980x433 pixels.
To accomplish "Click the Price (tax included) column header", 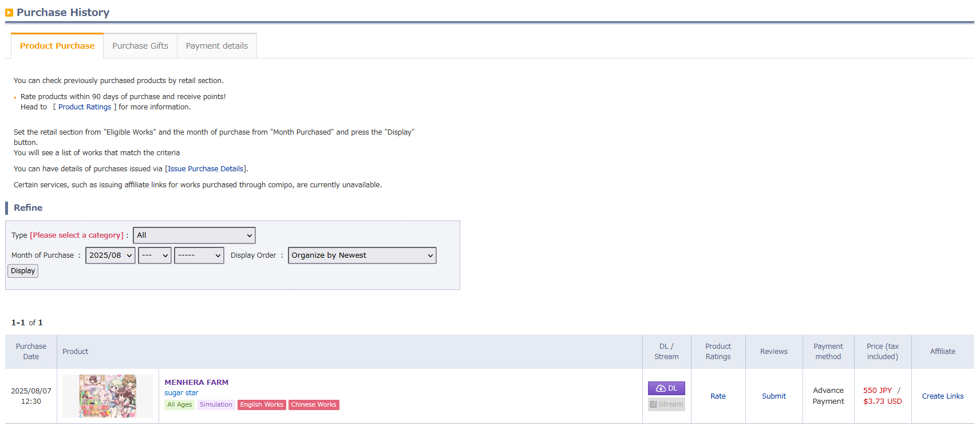I will (883, 352).
